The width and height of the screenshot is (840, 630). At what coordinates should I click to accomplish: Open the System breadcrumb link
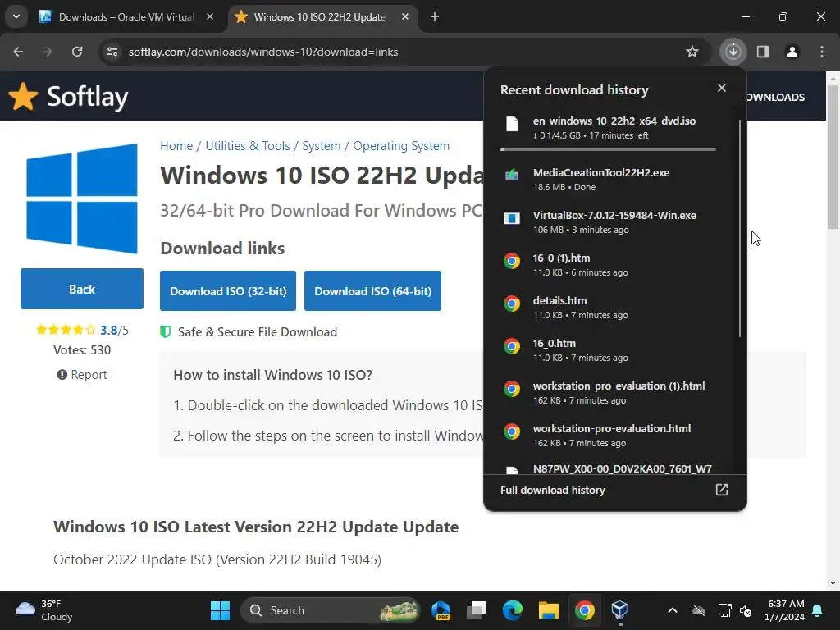[322, 146]
